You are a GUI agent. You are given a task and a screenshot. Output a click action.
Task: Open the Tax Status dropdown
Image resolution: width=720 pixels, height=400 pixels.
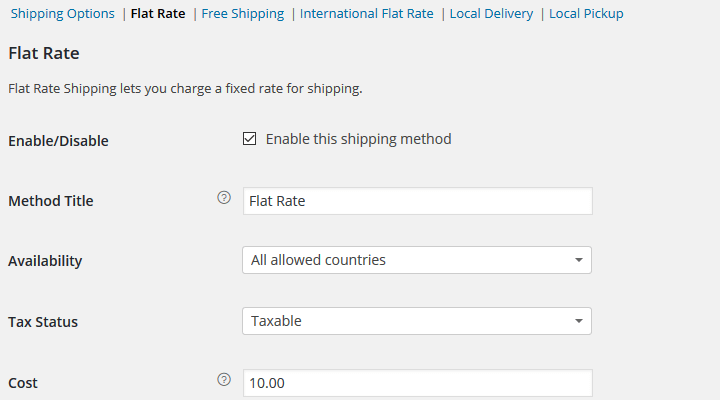(416, 321)
